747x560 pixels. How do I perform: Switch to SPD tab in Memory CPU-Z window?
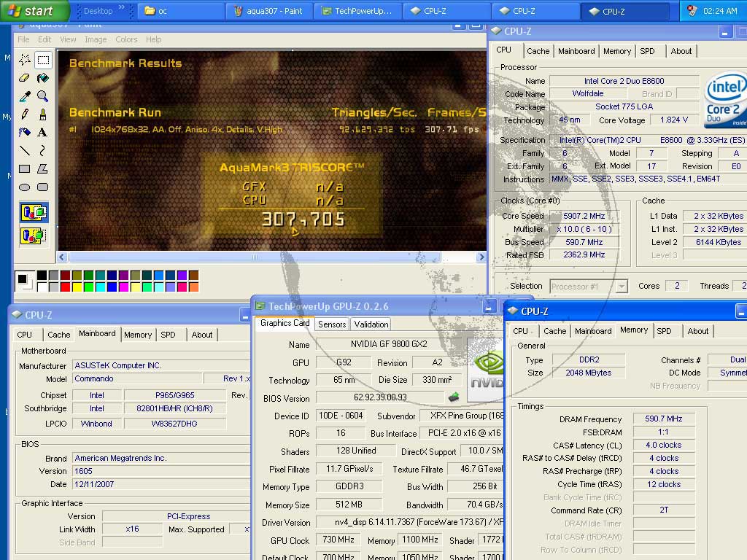(664, 331)
